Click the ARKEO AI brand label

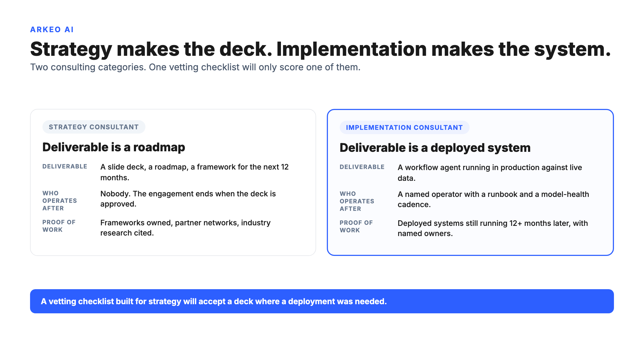tap(52, 30)
